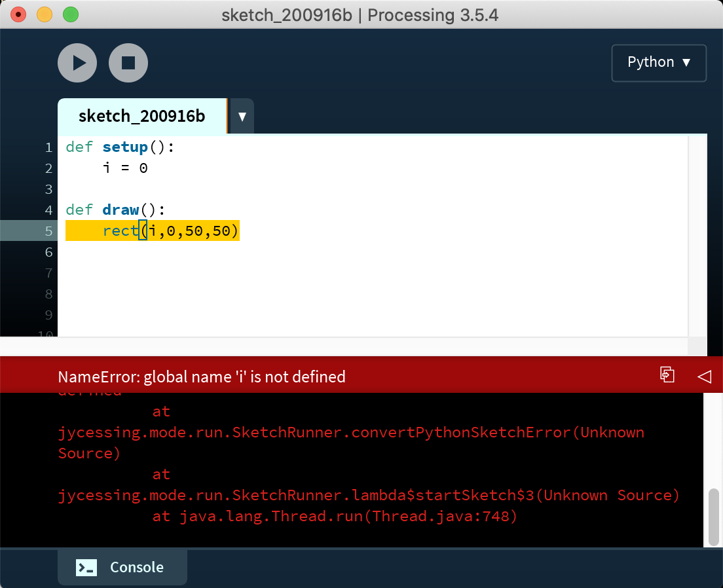This screenshot has height=588, width=723.
Task: Copy the error message using the copy icon
Action: [667, 375]
